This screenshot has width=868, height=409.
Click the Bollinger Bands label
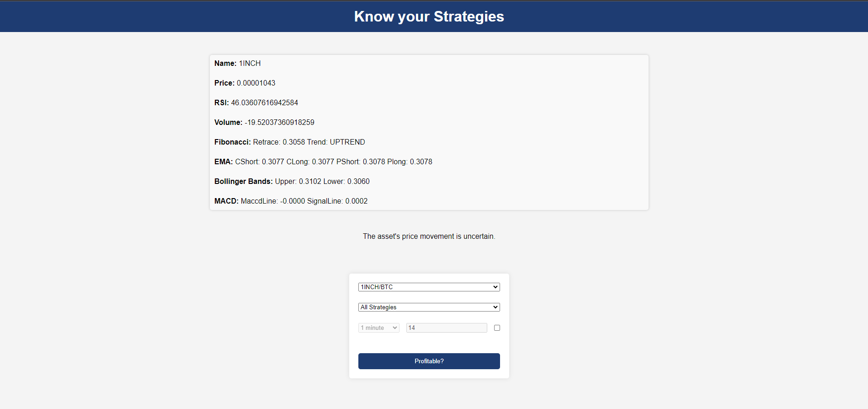click(x=243, y=181)
